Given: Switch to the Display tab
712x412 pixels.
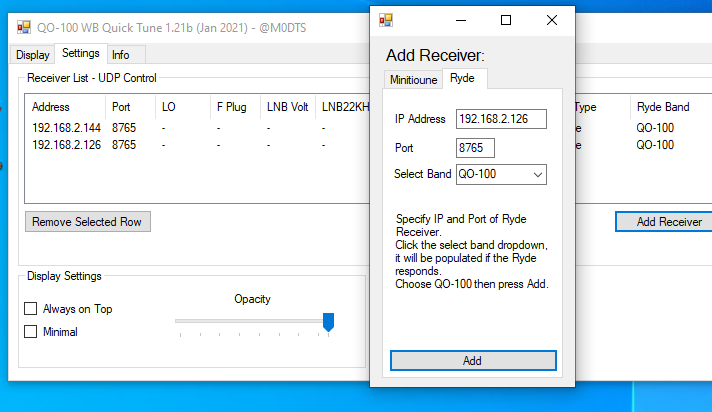Looking at the screenshot, I should (x=32, y=54).
